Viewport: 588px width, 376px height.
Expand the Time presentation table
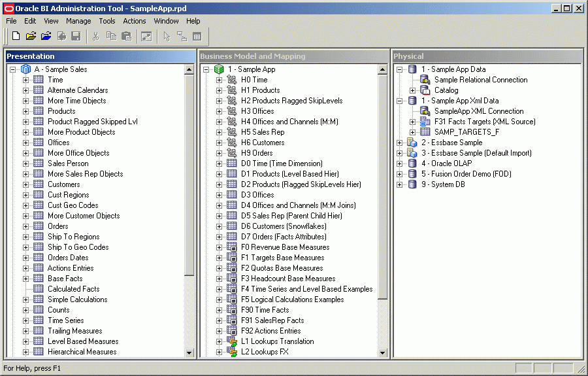click(26, 80)
